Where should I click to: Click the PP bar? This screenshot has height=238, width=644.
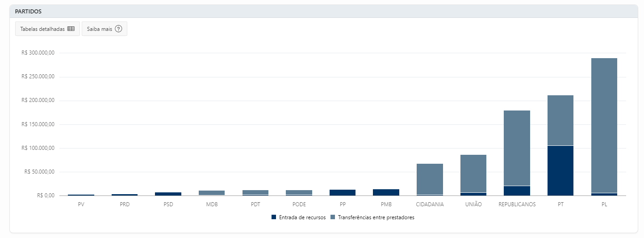[343, 193]
